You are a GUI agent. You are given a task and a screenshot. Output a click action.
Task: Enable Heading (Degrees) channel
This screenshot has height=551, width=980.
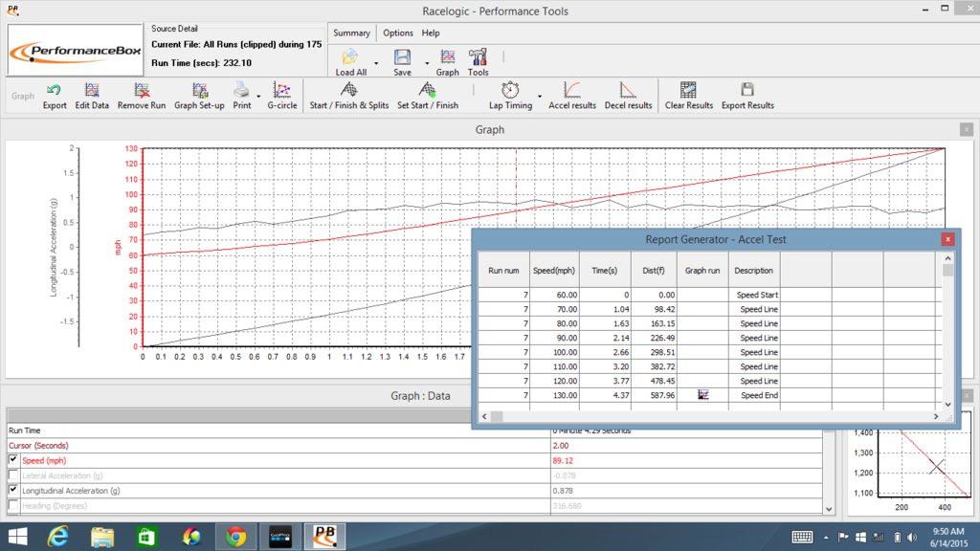pyautogui.click(x=13, y=505)
